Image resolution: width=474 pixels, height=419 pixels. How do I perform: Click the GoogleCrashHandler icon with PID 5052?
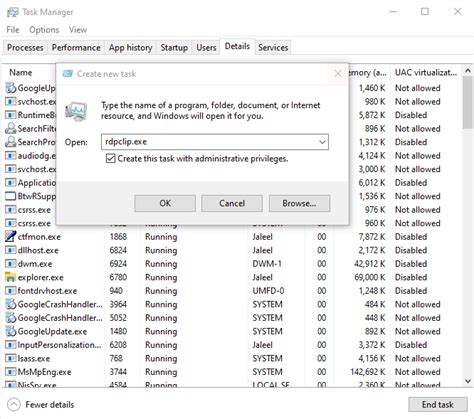11,318
